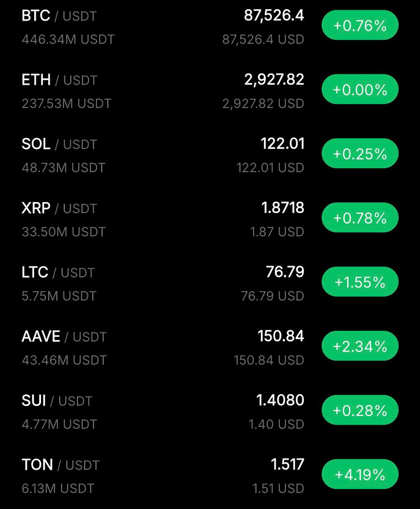The height and width of the screenshot is (509, 420).
Task: Open the ETH / USDT pair
Action: click(x=59, y=80)
